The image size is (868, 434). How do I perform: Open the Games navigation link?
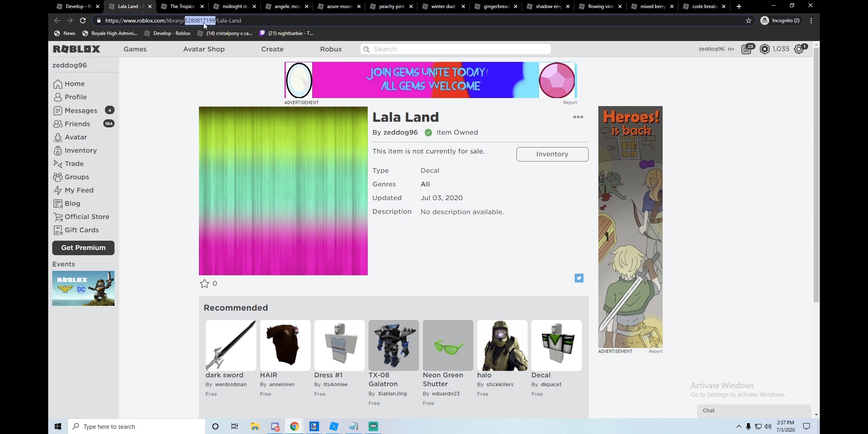point(135,49)
